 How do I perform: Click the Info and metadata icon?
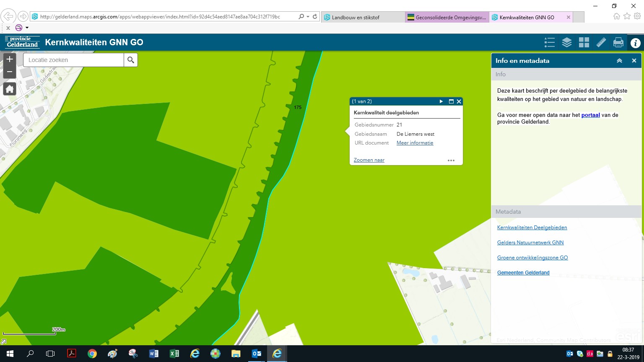pos(635,43)
